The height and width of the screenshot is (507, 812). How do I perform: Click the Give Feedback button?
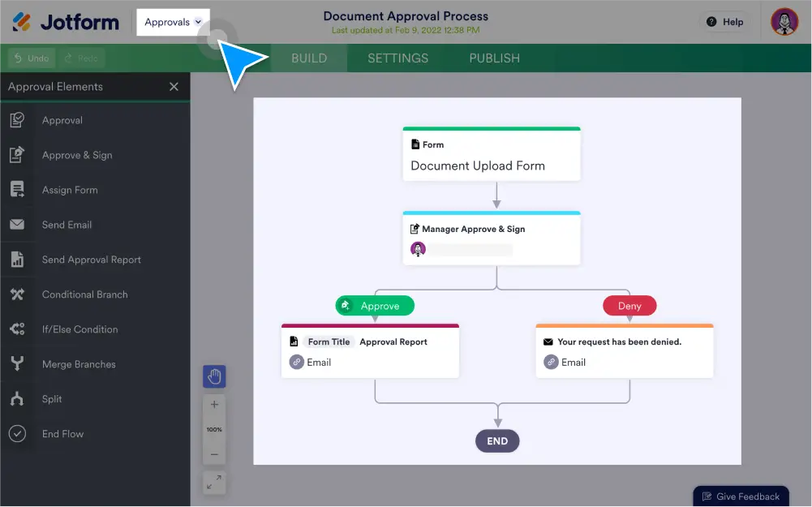[x=740, y=496]
